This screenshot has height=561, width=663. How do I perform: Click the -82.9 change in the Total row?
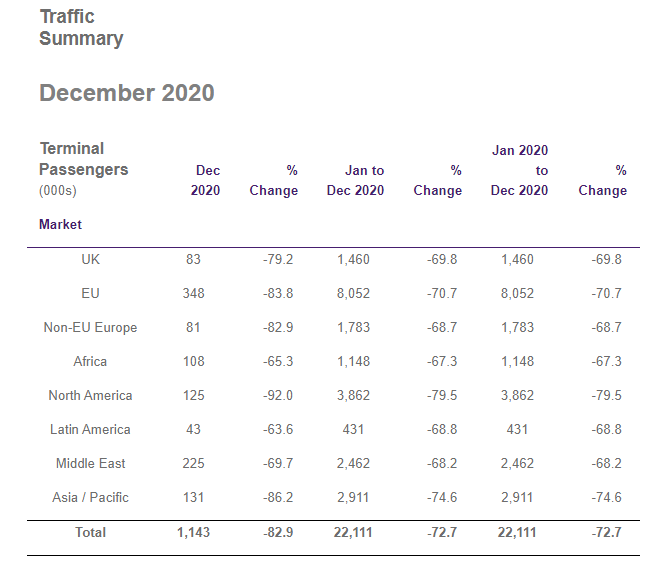pos(277,532)
